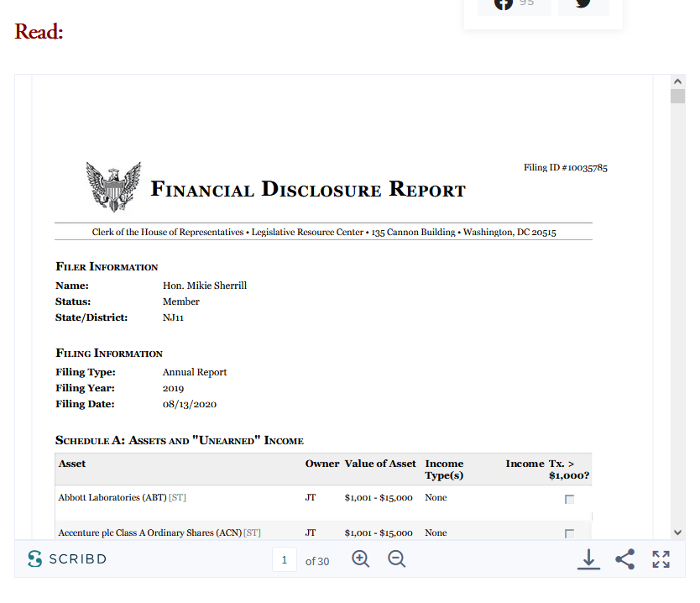The height and width of the screenshot is (603, 700).
Task: Click the Income Type(s) column header
Action: [444, 469]
